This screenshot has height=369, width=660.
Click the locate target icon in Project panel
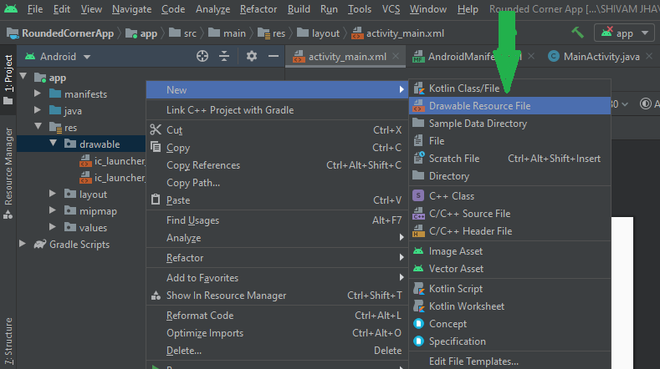pyautogui.click(x=202, y=56)
